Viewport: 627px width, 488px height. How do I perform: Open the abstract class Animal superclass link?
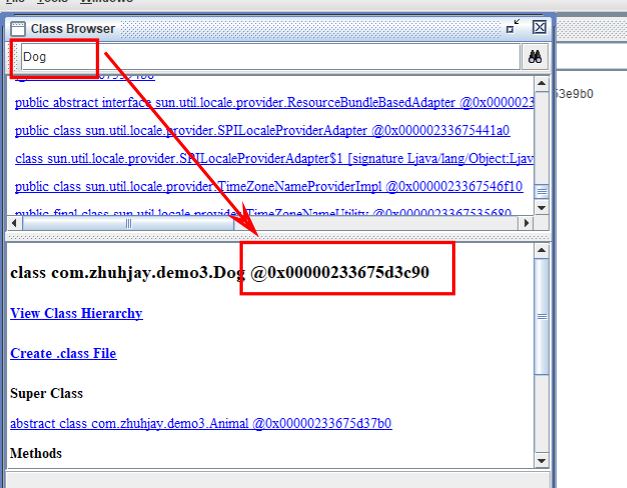pyautogui.click(x=200, y=423)
